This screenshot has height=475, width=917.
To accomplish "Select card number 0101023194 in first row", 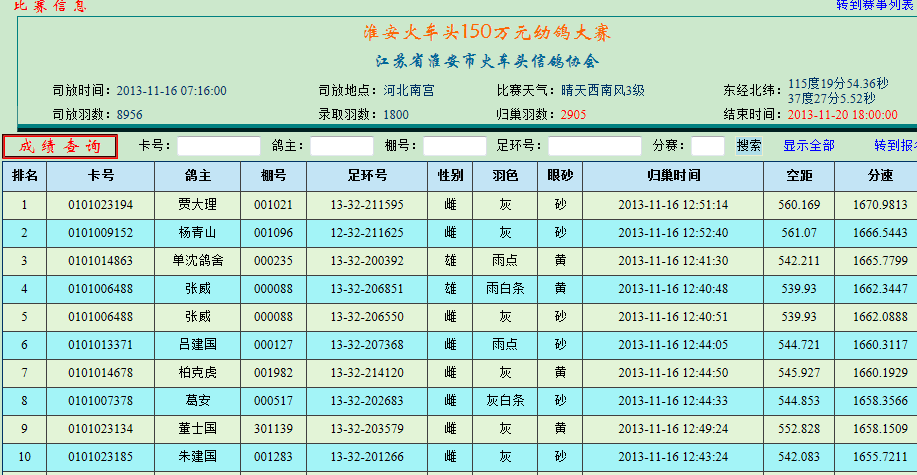I will click(100, 205).
